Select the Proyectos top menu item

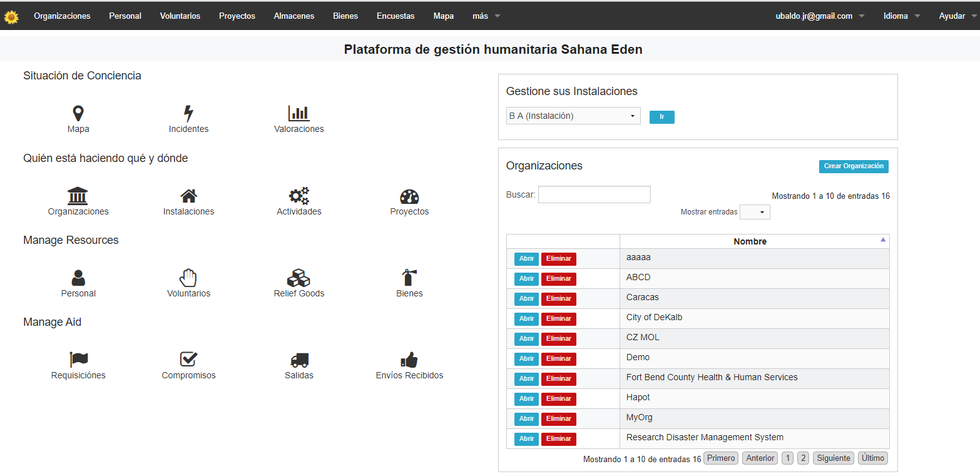[237, 16]
